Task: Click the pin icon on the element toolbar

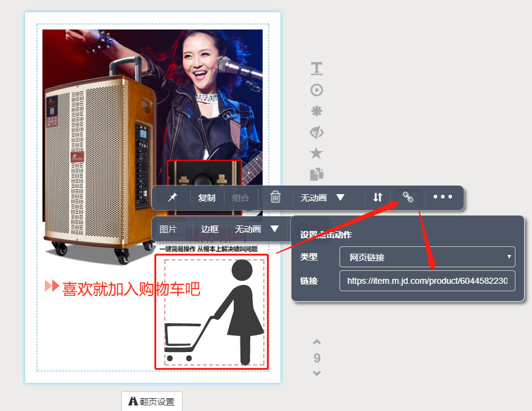Action: [x=172, y=197]
